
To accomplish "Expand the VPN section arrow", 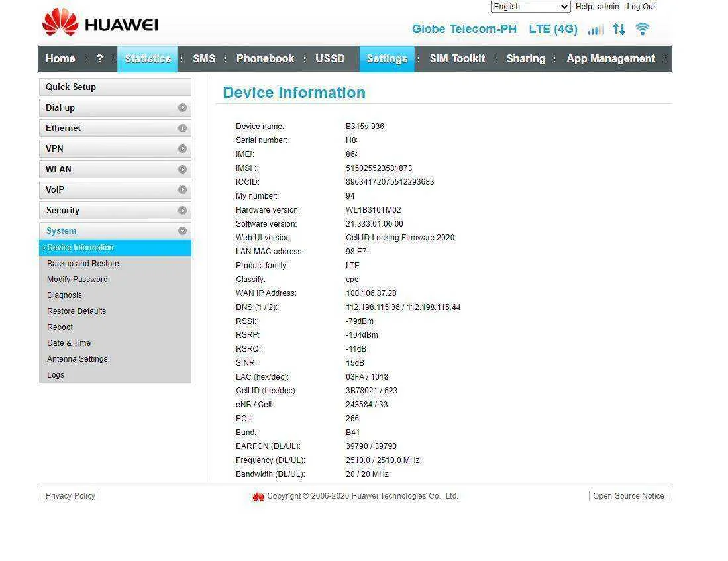I will click(x=182, y=148).
